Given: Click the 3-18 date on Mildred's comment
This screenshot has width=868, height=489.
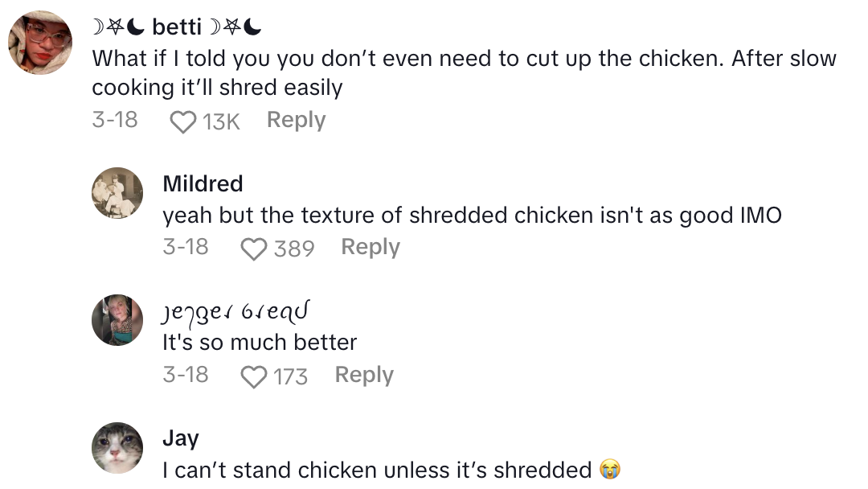Looking at the screenshot, I should pyautogui.click(x=185, y=247).
